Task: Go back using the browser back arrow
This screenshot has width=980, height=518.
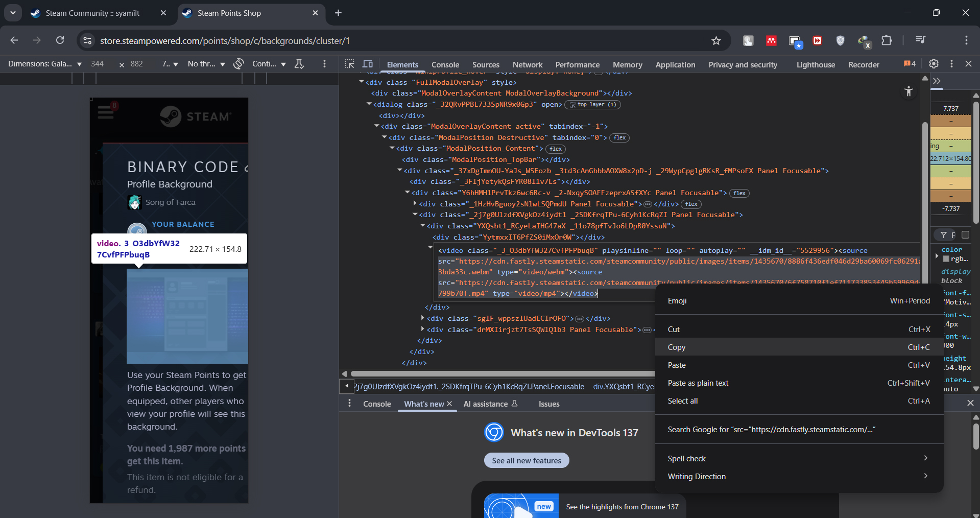Action: 14,40
